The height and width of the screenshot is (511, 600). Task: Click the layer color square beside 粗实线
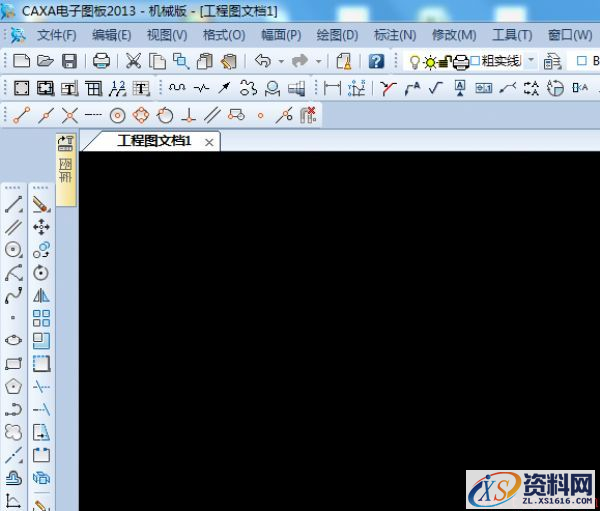coord(475,60)
